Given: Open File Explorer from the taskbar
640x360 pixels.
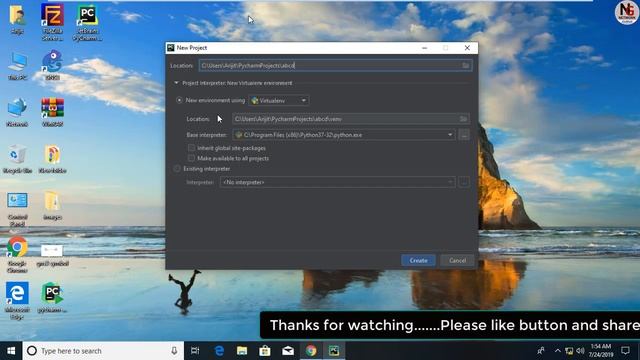Looking at the screenshot, I should [x=242, y=351].
